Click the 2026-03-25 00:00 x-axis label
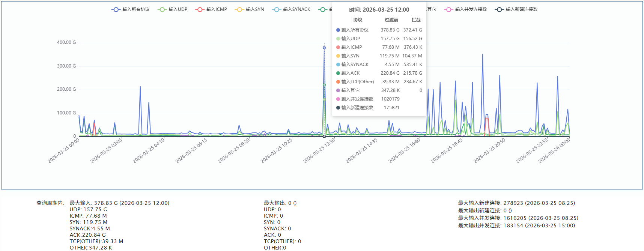Image resolution: width=644 pixels, height=251 pixels. point(63,151)
